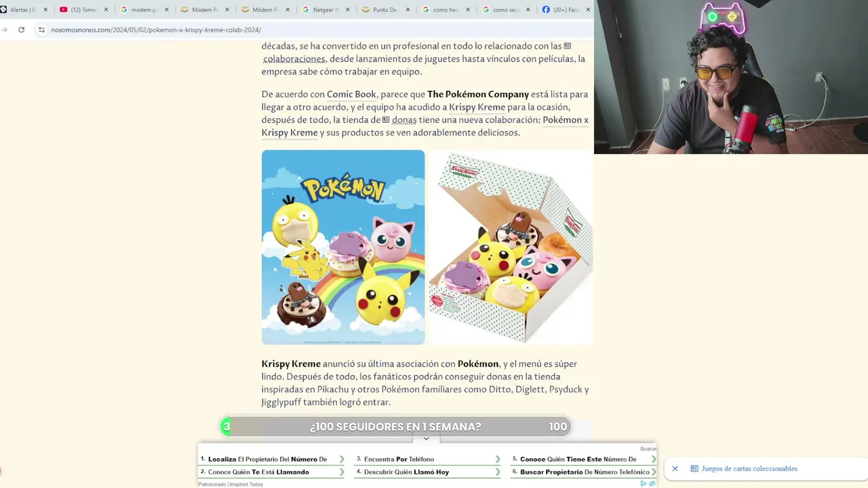Open the 'Krispy Kreme' link in second paragraph
This screenshot has width=868, height=488.
pyautogui.click(x=477, y=107)
